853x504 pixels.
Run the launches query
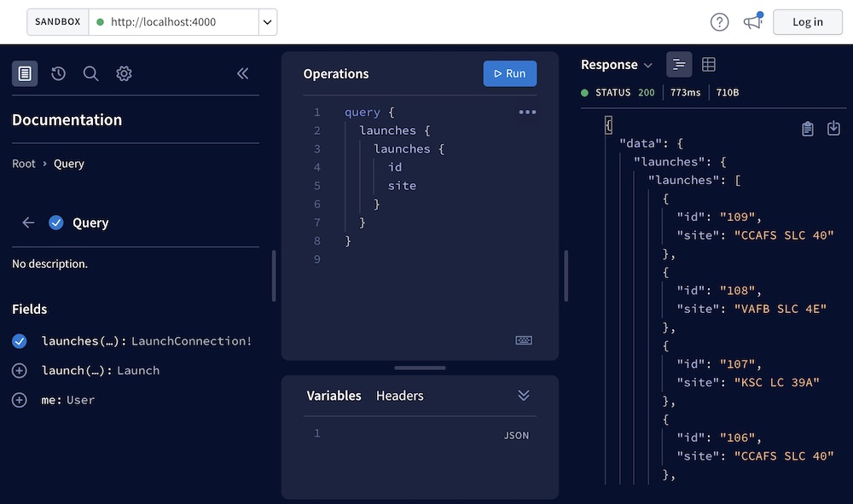coord(509,73)
